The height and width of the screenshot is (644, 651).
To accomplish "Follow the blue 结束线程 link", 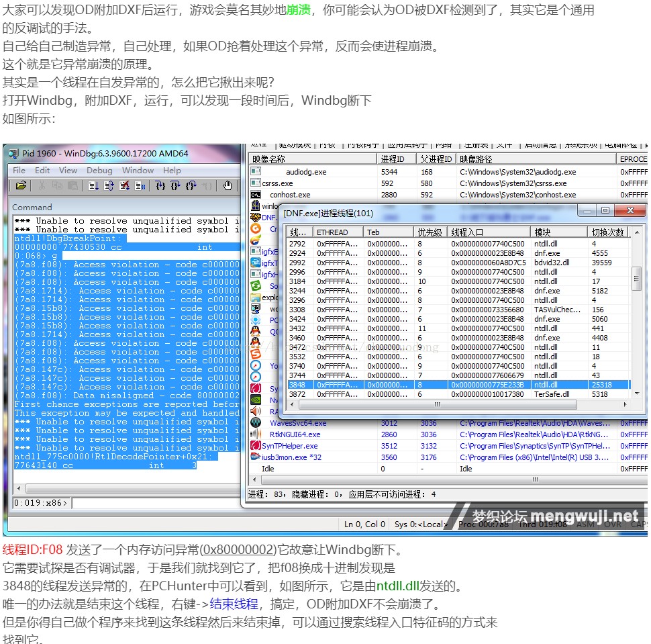I will [234, 604].
